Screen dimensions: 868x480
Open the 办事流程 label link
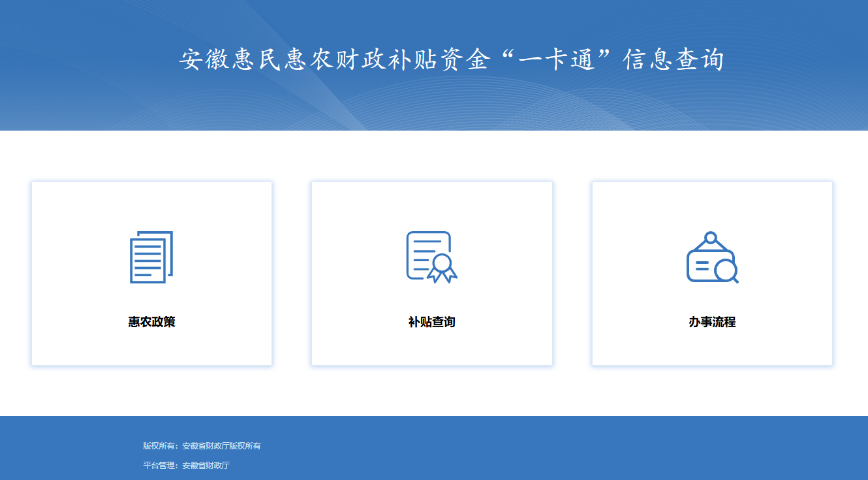(x=712, y=322)
